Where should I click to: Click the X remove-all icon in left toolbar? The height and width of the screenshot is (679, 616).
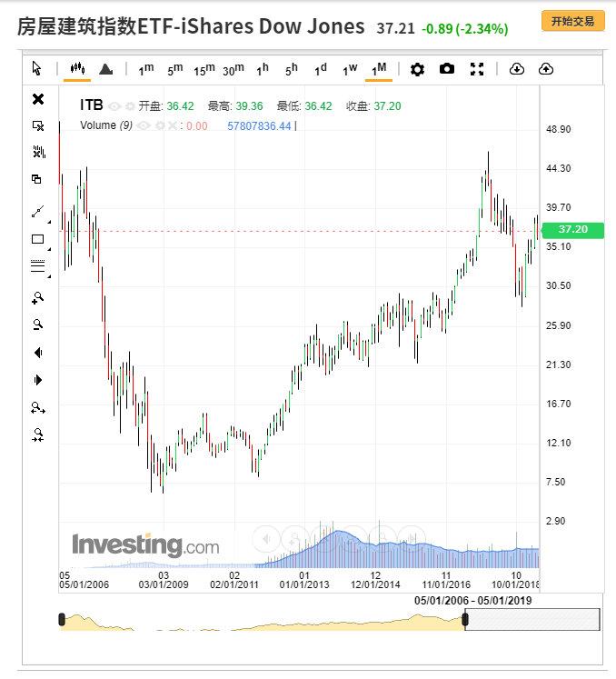point(38,99)
